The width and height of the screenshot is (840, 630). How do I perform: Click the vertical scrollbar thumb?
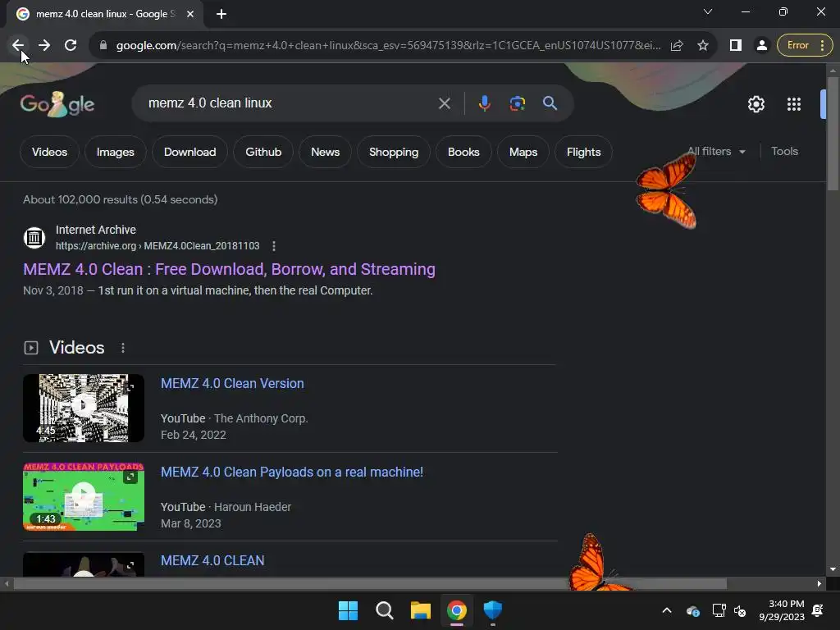point(833,133)
